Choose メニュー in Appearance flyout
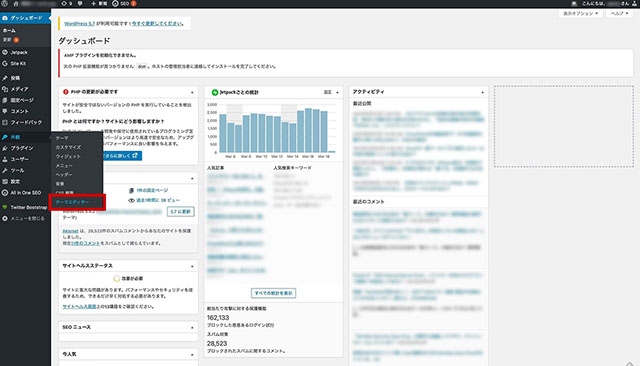The height and width of the screenshot is (366, 640). click(x=64, y=166)
